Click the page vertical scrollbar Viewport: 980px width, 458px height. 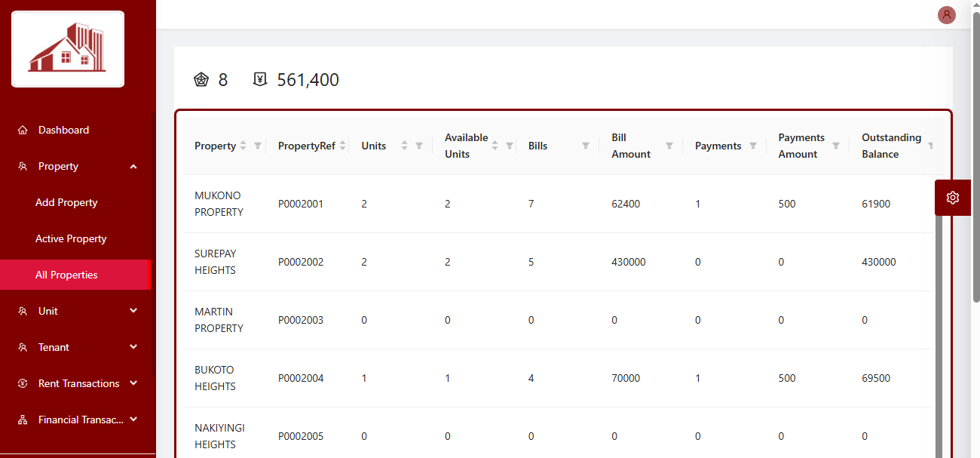coord(976,158)
